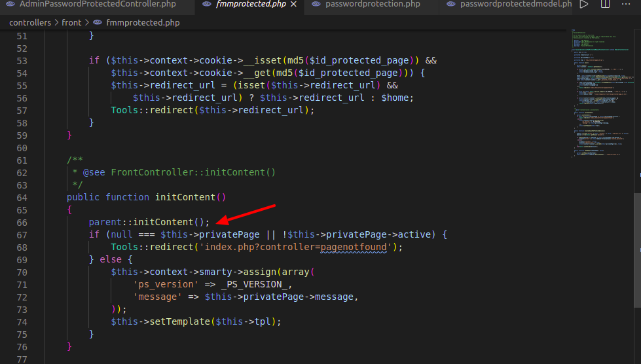Open the passwordprotection.php tab

[373, 5]
